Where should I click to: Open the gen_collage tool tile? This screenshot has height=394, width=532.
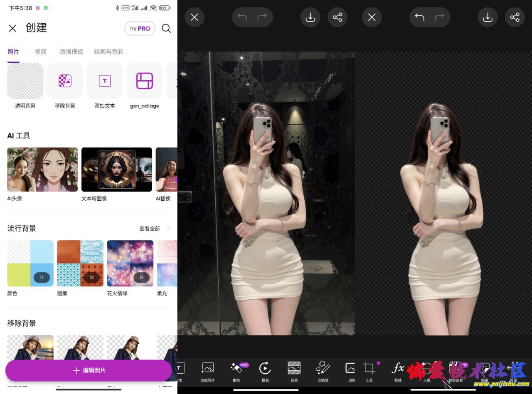click(x=144, y=81)
